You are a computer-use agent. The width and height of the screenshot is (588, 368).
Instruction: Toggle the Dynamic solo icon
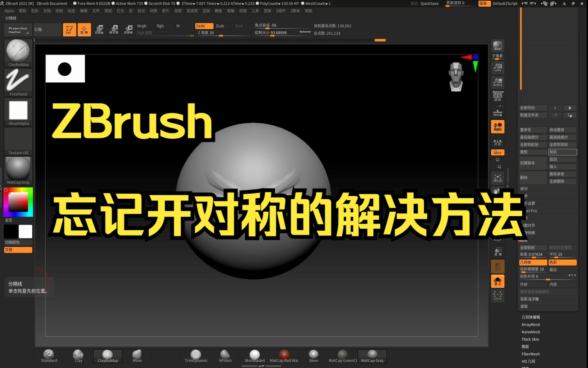497,281
